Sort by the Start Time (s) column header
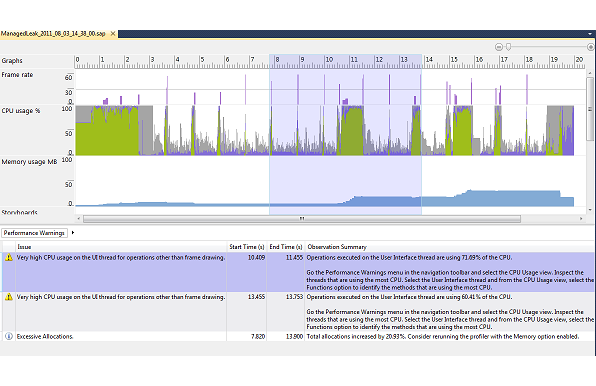The image size is (596, 386). pos(247,247)
